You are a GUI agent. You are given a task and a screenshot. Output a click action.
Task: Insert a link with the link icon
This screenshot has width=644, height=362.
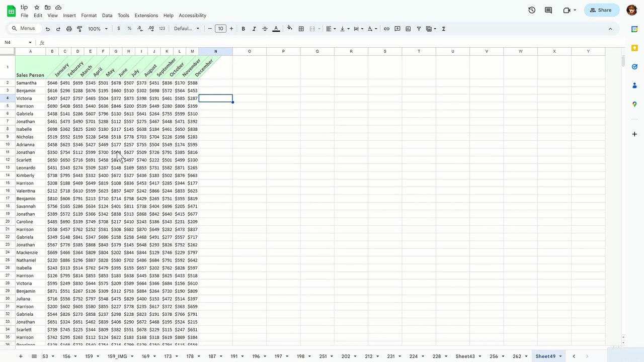(386, 29)
